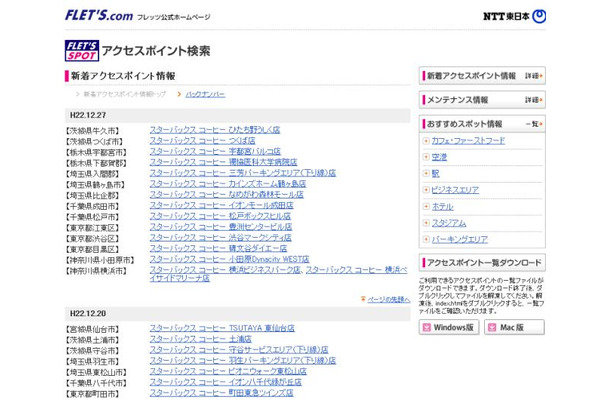Open 詳細 for メンテナンス情報
Viewport: 610px width, 400px height.
pyautogui.click(x=534, y=100)
